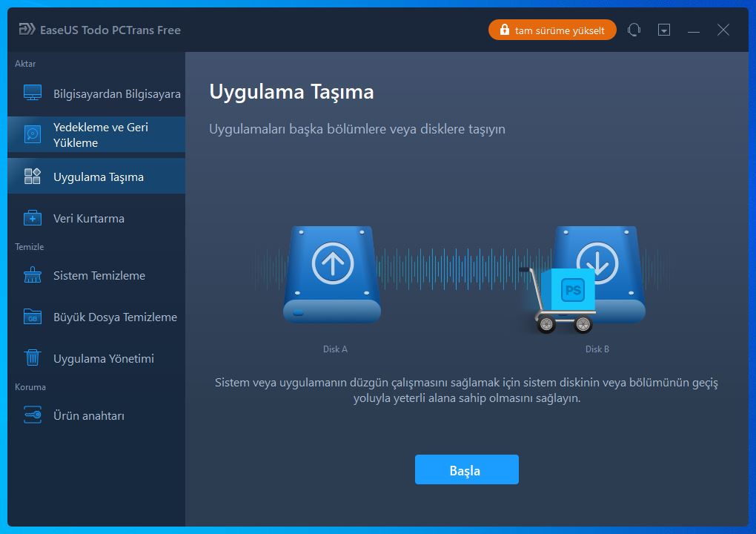Choose Büyük Dosya Temizleme option
The width and height of the screenshot is (756, 534).
pyautogui.click(x=96, y=317)
